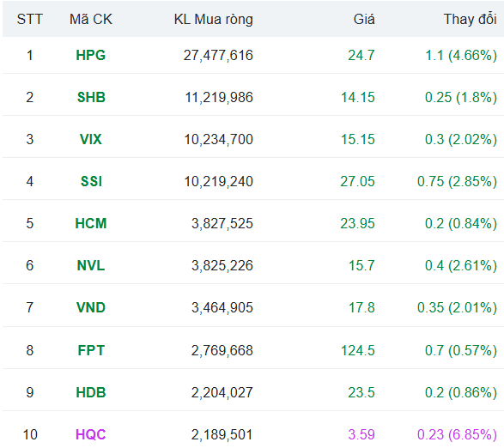Open the HDB stock ticker link

91,393
